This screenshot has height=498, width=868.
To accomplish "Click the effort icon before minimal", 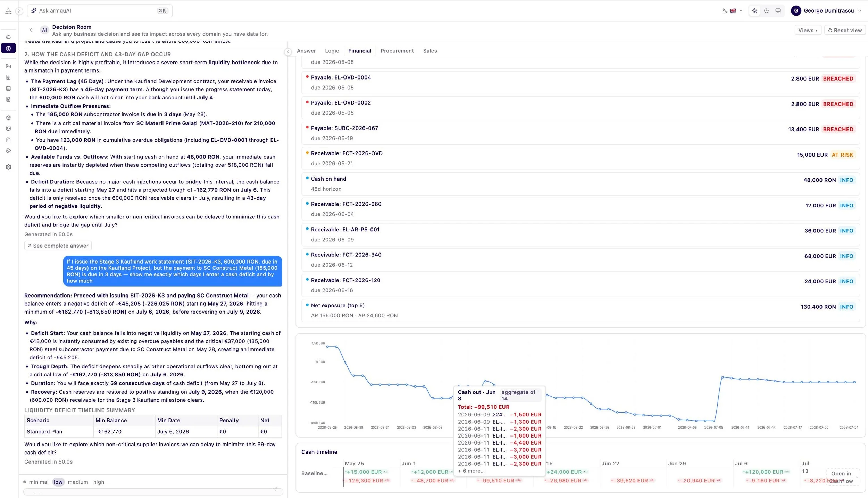I will (x=25, y=482).
